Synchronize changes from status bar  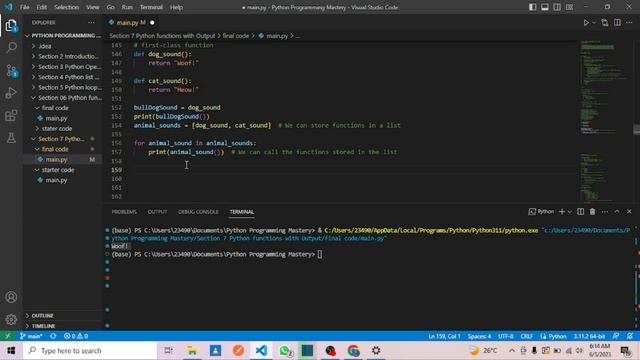point(53,336)
